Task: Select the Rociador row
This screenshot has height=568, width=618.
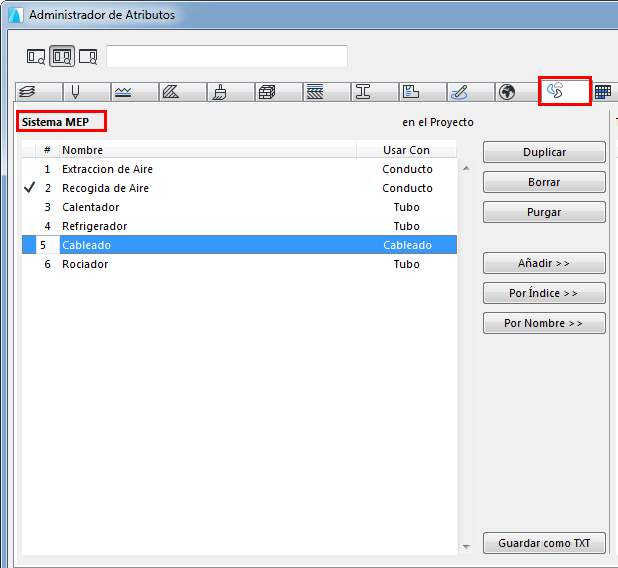Action: [240, 264]
